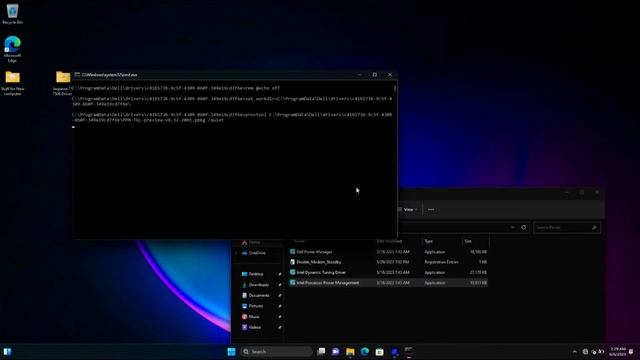This screenshot has height=360, width=640.
Task: Launch Microsoft Edge from the desktop shortcut
Action: pos(12,49)
